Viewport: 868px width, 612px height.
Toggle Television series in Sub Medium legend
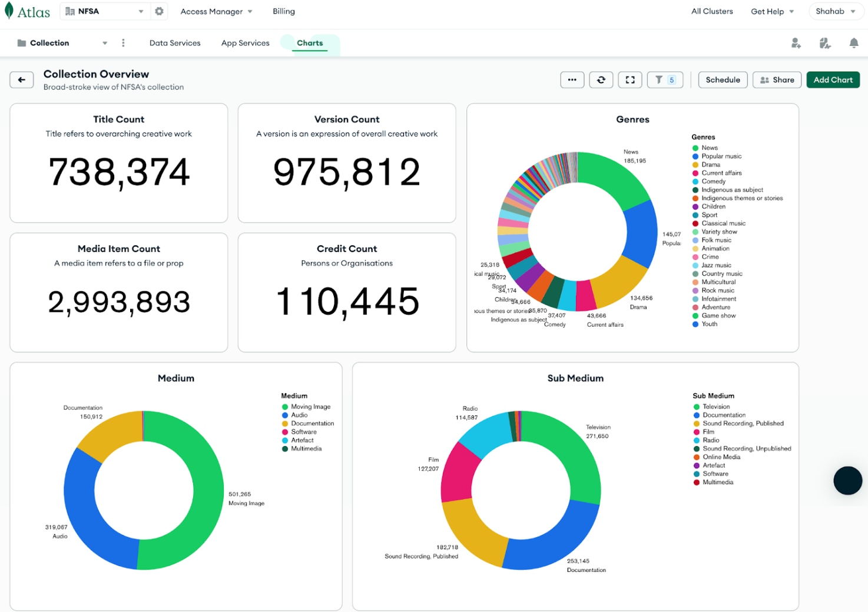coord(715,407)
